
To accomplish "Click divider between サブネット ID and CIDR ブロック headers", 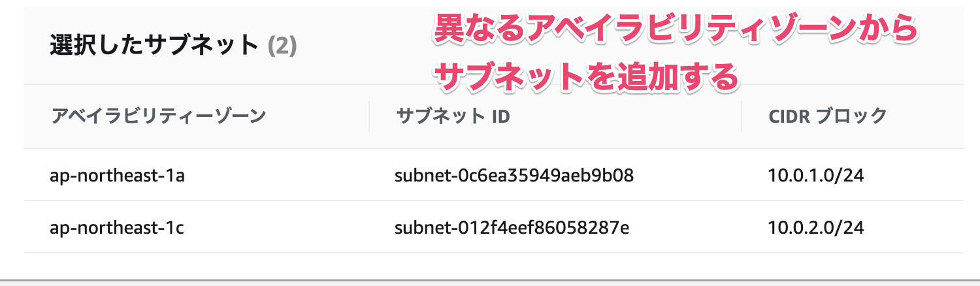I will point(742,116).
